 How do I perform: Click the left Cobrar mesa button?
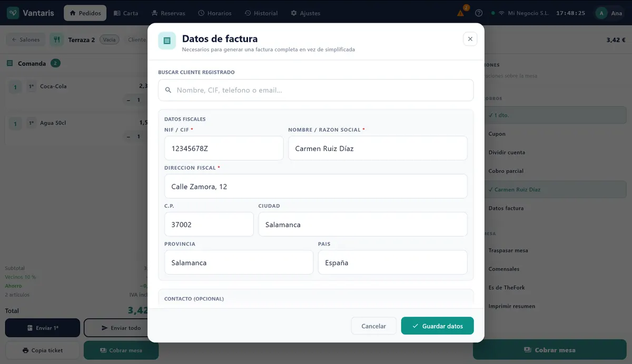click(x=121, y=350)
